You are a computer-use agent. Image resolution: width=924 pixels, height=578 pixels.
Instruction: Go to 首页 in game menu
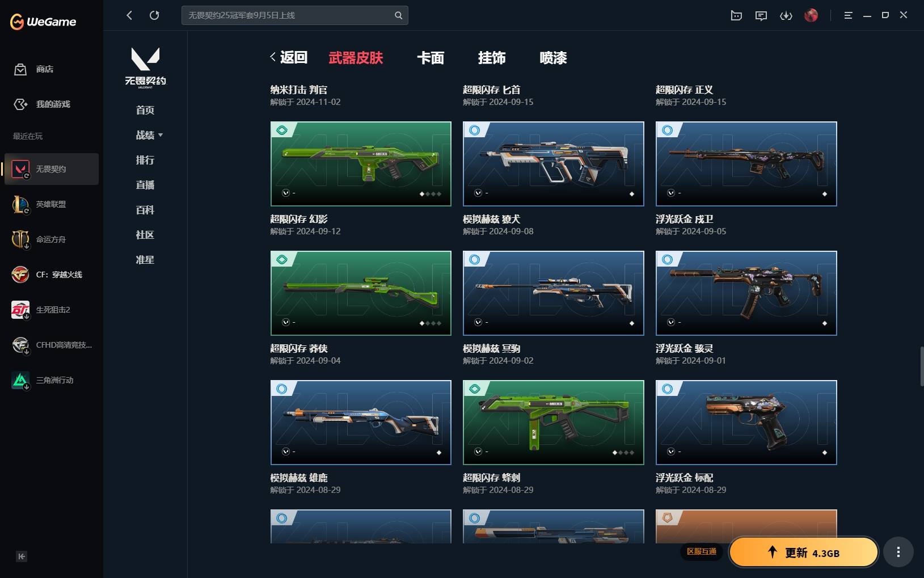pyautogui.click(x=145, y=110)
